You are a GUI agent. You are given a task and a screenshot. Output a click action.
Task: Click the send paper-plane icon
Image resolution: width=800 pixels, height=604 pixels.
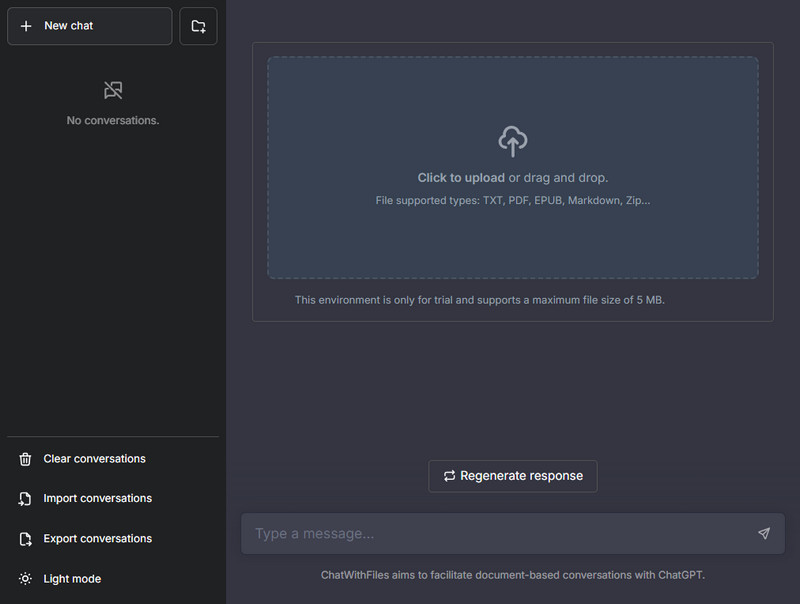[x=764, y=534]
